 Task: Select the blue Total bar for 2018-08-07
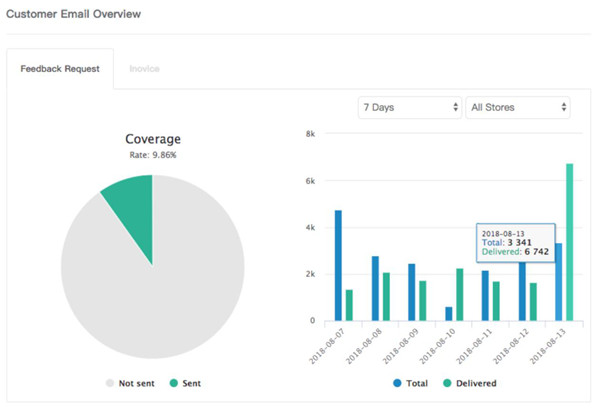pyautogui.click(x=338, y=266)
